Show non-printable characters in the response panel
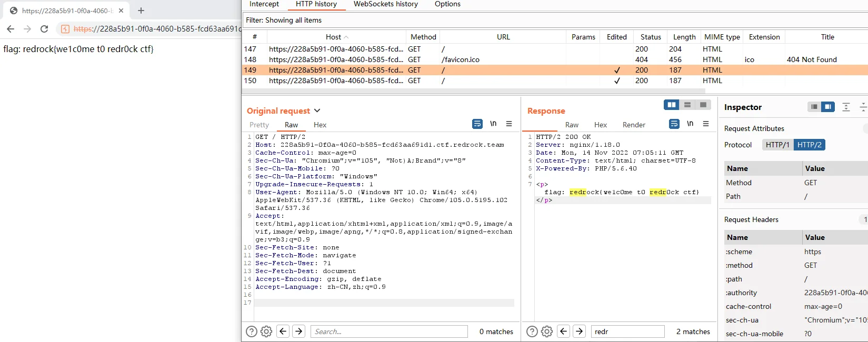The width and height of the screenshot is (868, 342). 690,124
